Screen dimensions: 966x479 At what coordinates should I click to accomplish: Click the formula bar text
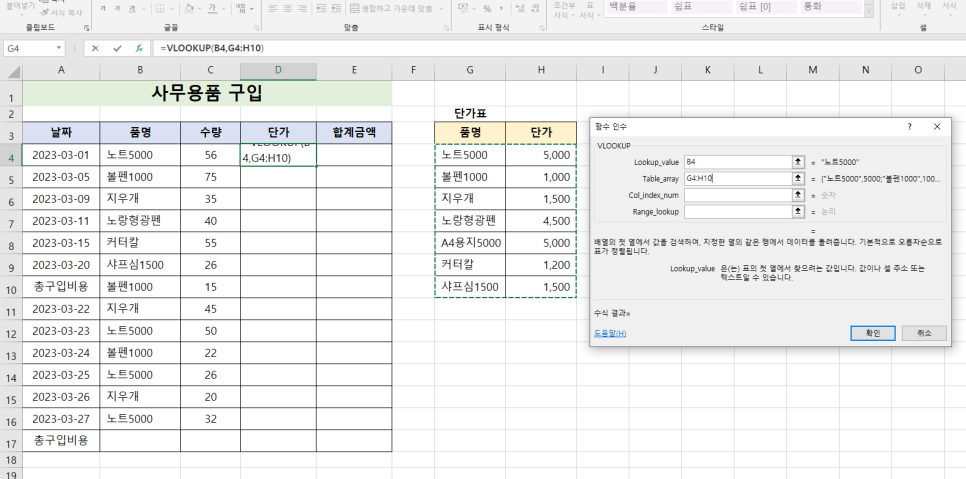(211, 48)
